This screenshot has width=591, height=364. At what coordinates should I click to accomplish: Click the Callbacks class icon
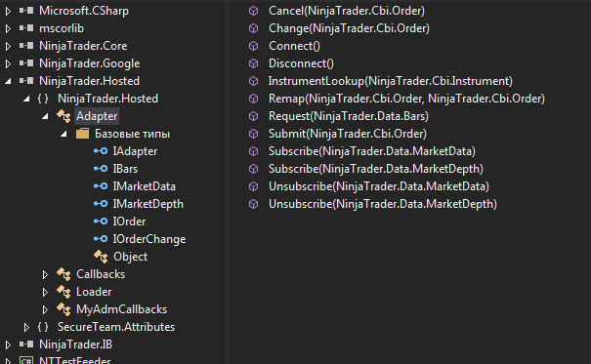click(x=63, y=274)
